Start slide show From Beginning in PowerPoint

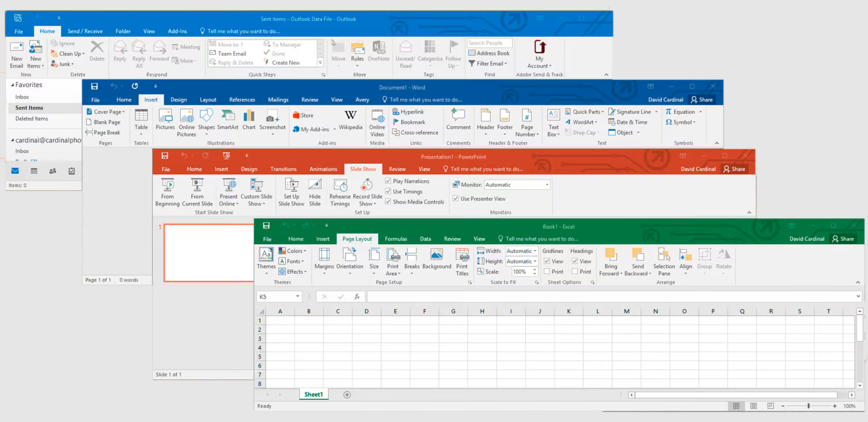click(x=167, y=192)
